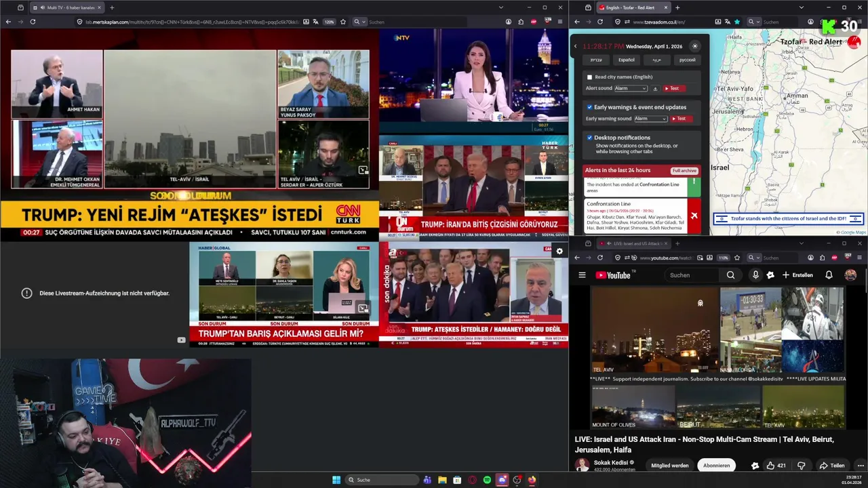The width and height of the screenshot is (868, 488).
Task: Open a new tab in the YouTube window
Action: [677, 243]
